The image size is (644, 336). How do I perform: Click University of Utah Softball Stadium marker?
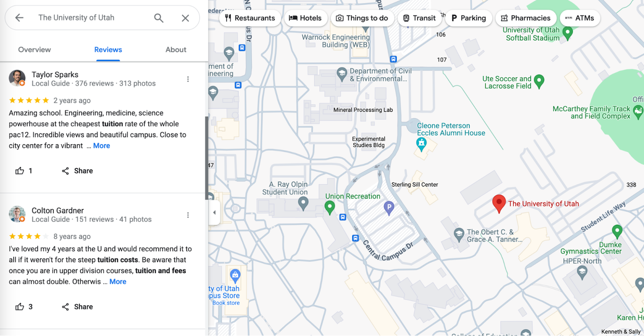click(x=568, y=33)
